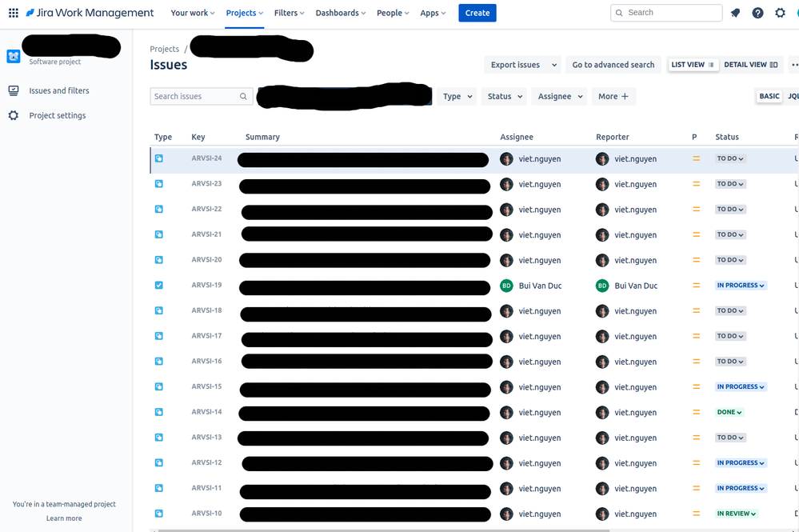Click Go to advanced search
The width and height of the screenshot is (799, 532).
coord(613,65)
